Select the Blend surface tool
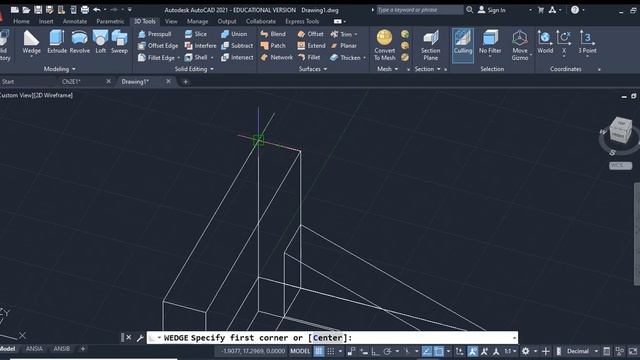 [273, 34]
